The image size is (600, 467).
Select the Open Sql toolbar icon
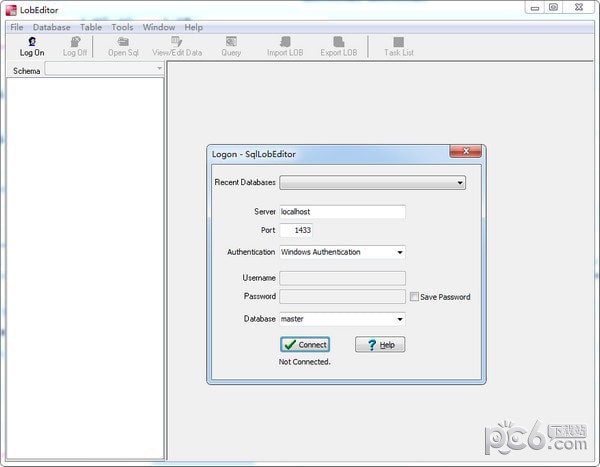click(x=123, y=46)
